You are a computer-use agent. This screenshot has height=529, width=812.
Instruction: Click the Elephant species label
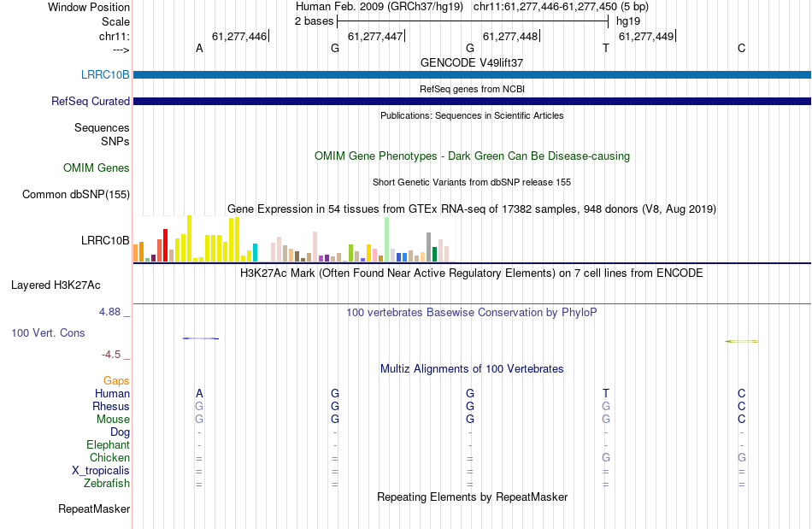coord(109,444)
